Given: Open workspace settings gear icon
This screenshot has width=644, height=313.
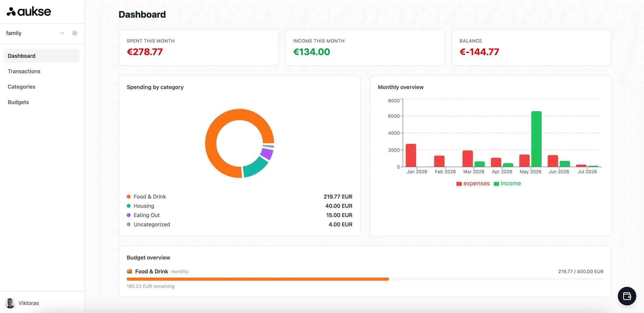Looking at the screenshot, I should pos(75,33).
